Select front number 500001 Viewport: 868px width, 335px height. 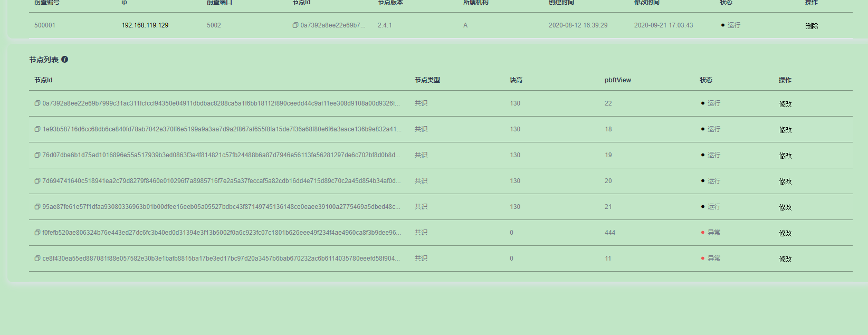(x=45, y=25)
